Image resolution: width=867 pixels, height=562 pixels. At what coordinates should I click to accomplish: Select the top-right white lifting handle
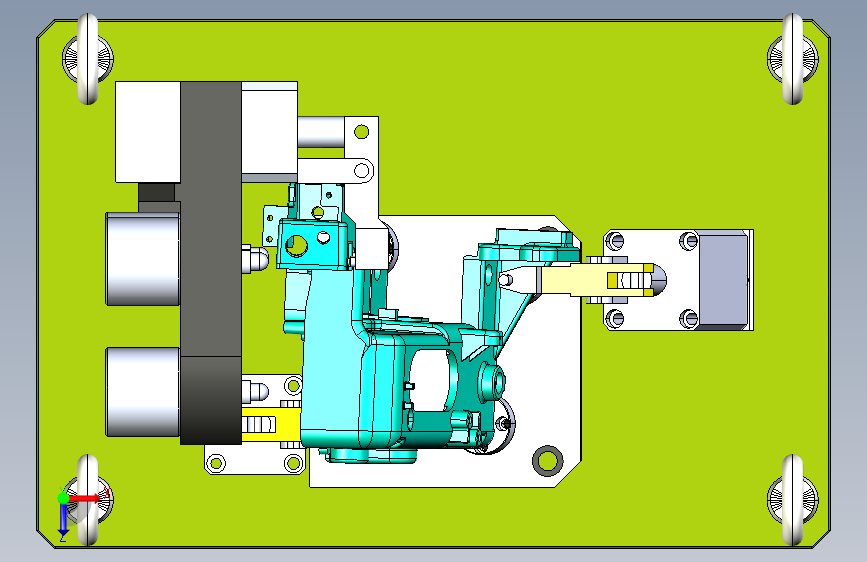coord(793,59)
